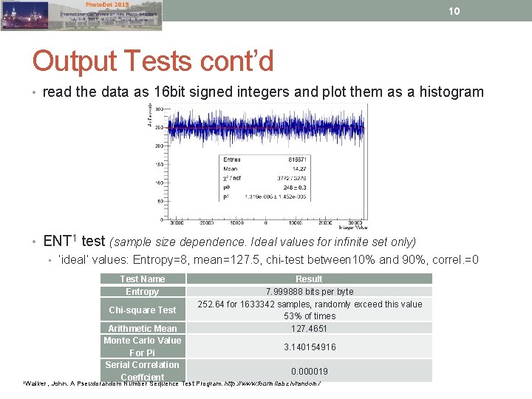532x399 pixels.
Task: Click the chi-square result '252.64 for 1633342 samples'
Action: [x=310, y=310]
